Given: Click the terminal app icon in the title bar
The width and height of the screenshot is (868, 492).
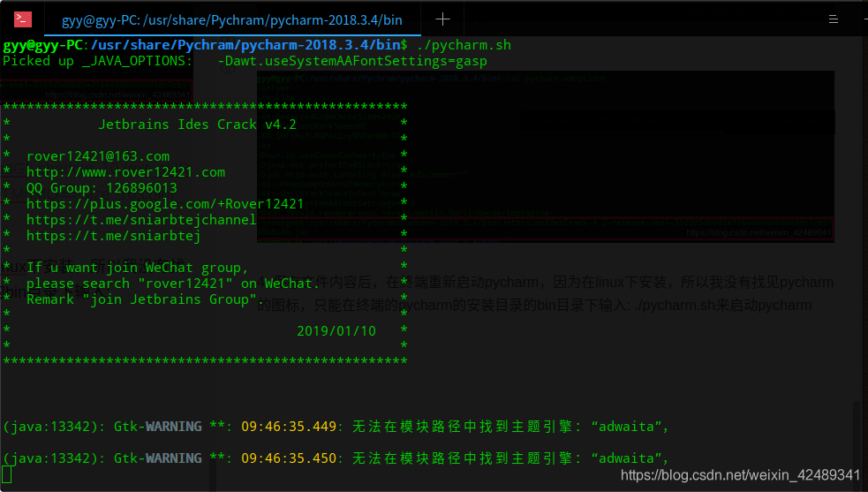Looking at the screenshot, I should click(x=23, y=19).
